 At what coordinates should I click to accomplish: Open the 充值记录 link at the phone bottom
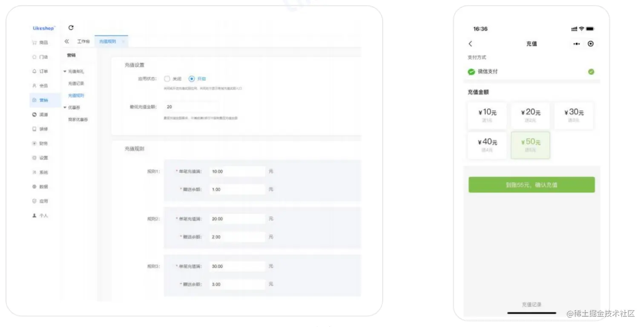[x=532, y=304]
